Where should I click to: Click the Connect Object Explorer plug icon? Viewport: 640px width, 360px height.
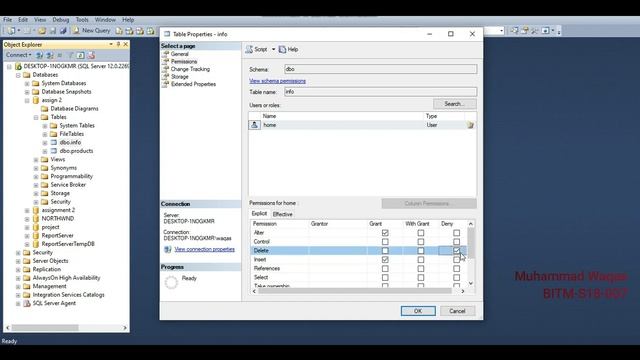coord(40,55)
